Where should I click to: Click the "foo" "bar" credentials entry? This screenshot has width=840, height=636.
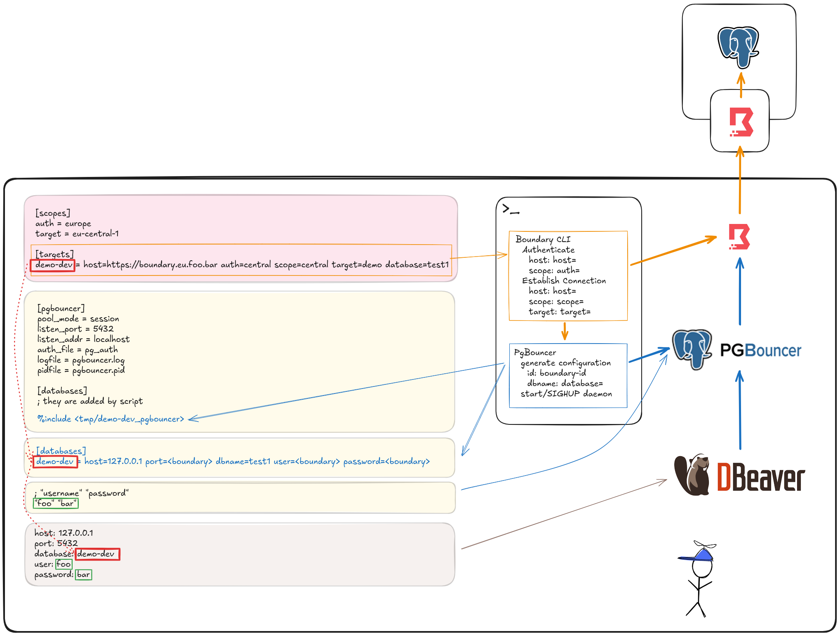[x=55, y=504]
